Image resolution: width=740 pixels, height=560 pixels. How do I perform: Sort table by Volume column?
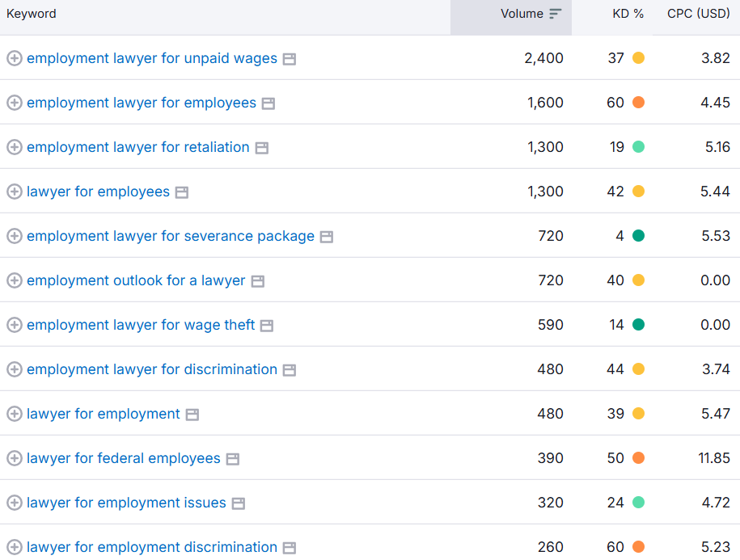[522, 14]
